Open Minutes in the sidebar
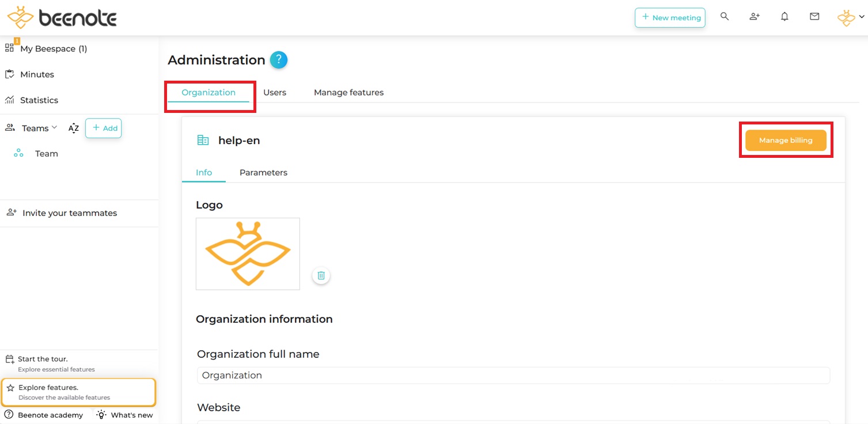Screen dimensions: 868x424 (x=37, y=74)
